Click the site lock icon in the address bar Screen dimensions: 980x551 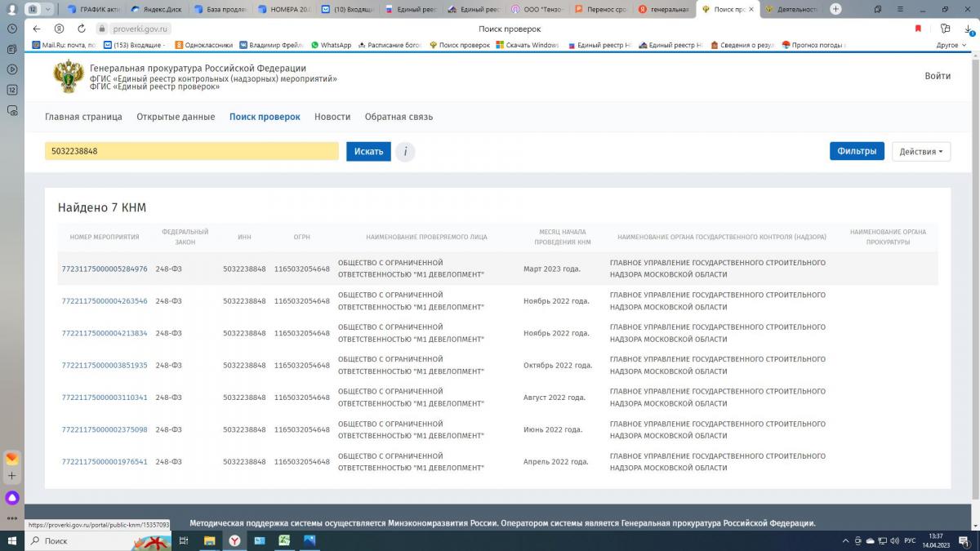coord(102,29)
